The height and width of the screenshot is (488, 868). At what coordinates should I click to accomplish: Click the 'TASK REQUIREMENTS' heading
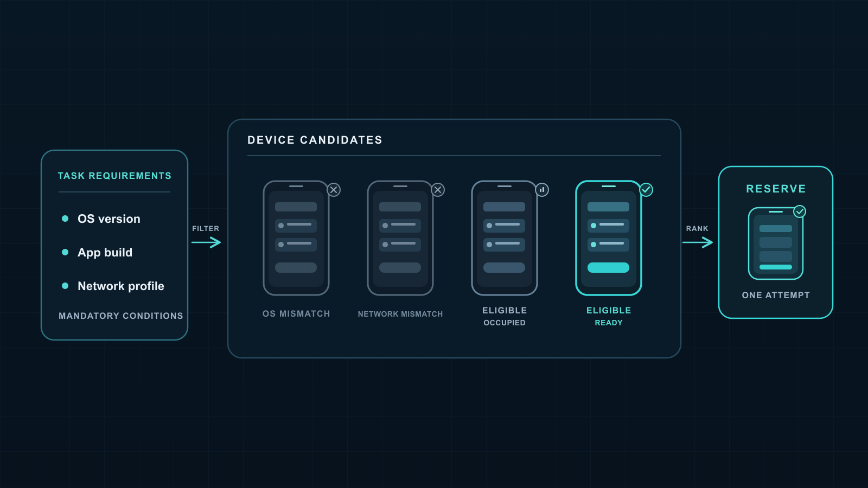click(114, 176)
